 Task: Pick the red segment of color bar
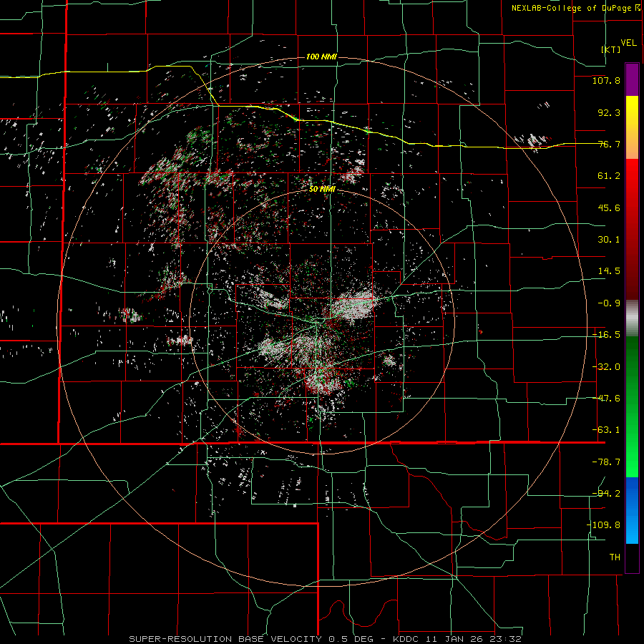click(x=632, y=229)
